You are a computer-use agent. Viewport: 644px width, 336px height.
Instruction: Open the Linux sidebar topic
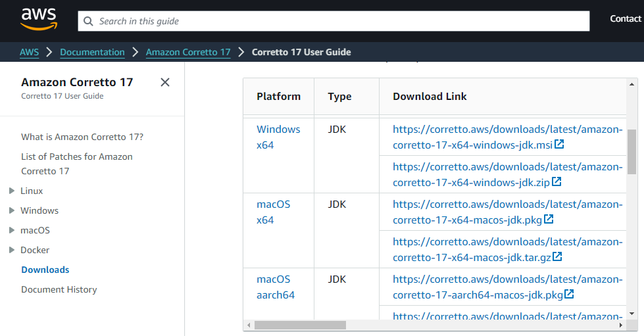(x=32, y=191)
